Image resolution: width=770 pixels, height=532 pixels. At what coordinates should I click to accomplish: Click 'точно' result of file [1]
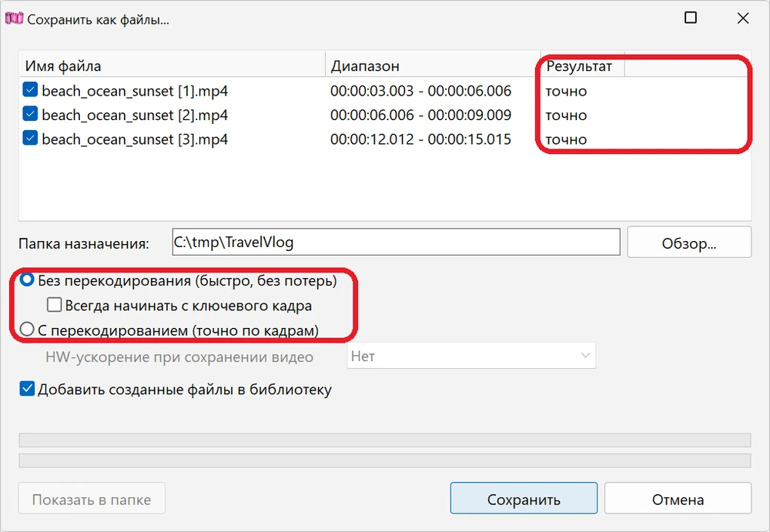(x=566, y=92)
